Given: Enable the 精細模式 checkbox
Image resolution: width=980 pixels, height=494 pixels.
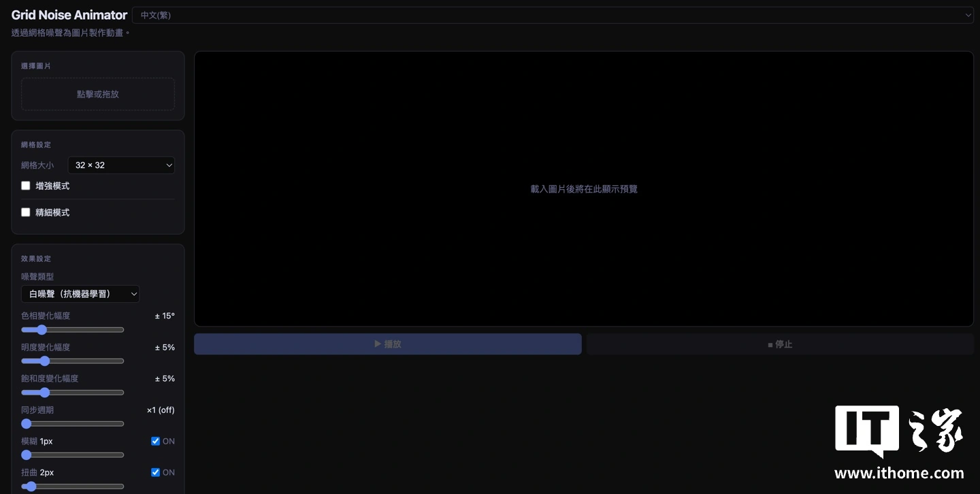Looking at the screenshot, I should point(26,212).
